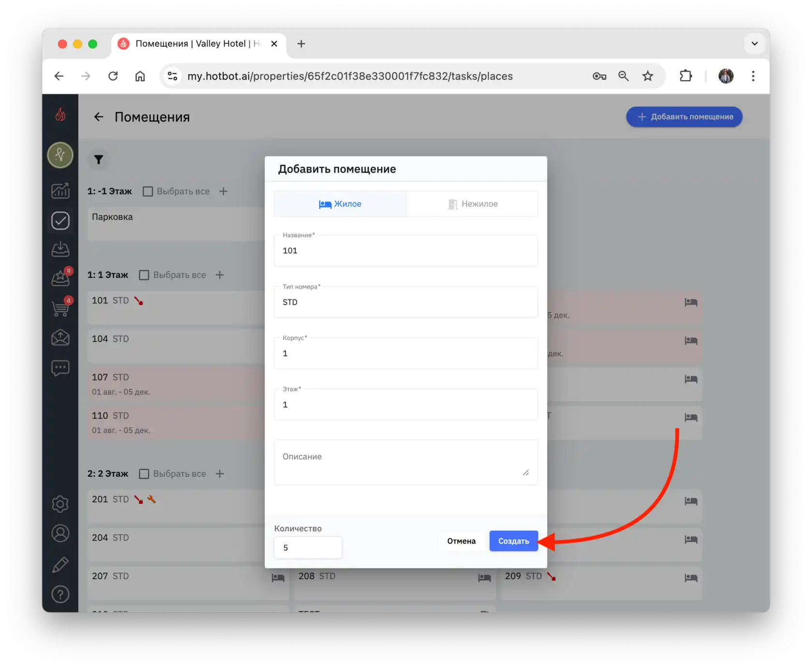812x668 pixels.
Task: Select the Помещения Valley Hotel browser tab
Action: pyautogui.click(x=199, y=44)
